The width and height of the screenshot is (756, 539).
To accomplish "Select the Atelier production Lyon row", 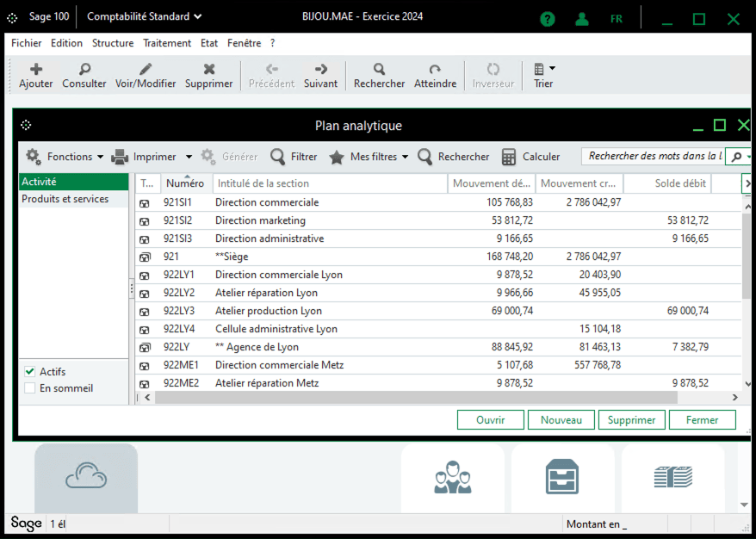I will [x=437, y=311].
